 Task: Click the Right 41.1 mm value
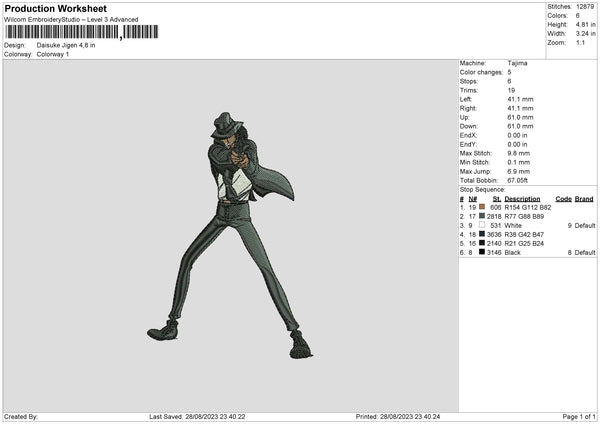[x=520, y=108]
